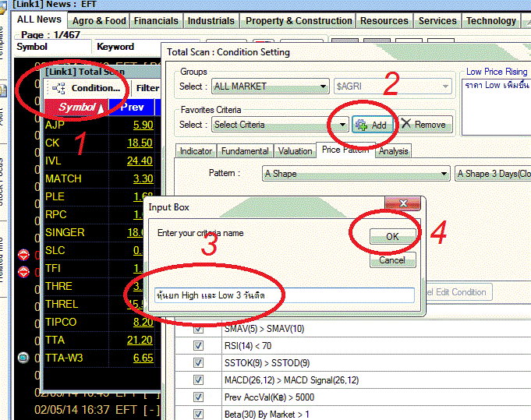Click the Symbol field header in News
531x420 pixels.
(32, 47)
